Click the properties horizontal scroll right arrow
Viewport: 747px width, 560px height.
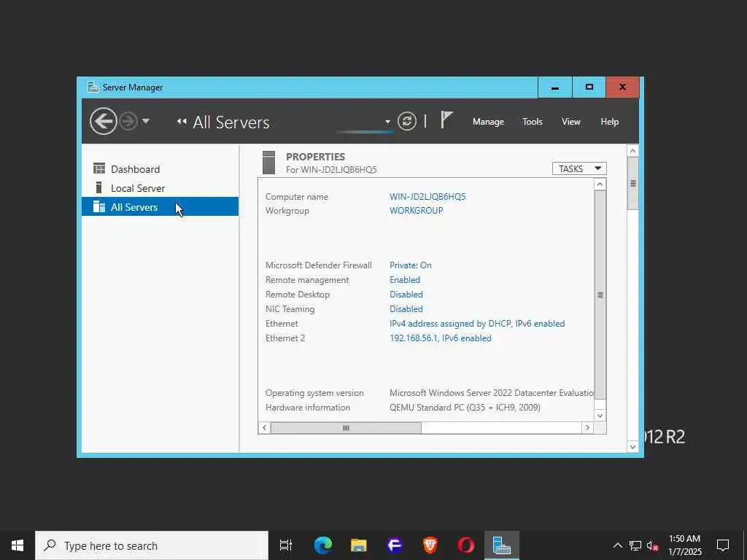click(x=587, y=427)
